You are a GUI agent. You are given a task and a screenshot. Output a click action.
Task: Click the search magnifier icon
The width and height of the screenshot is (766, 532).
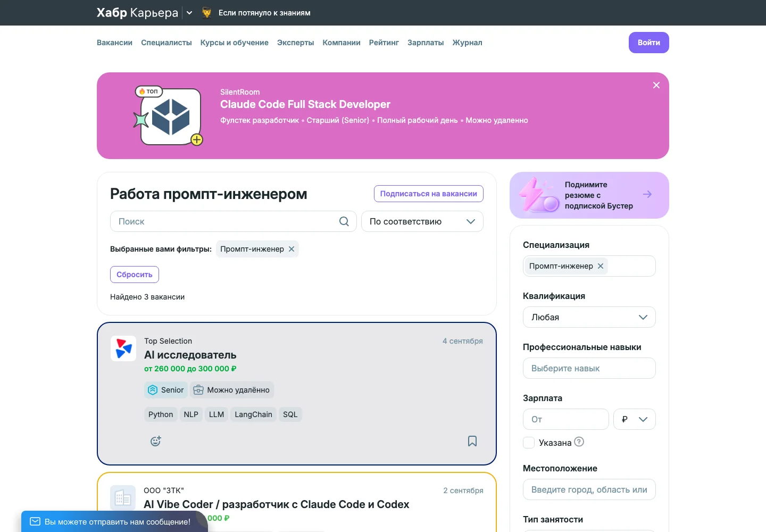tap(344, 221)
